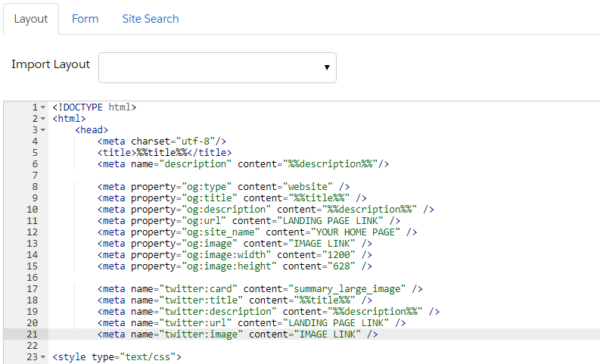
Task: Click the og:image:width "1200" line
Action: point(235,255)
